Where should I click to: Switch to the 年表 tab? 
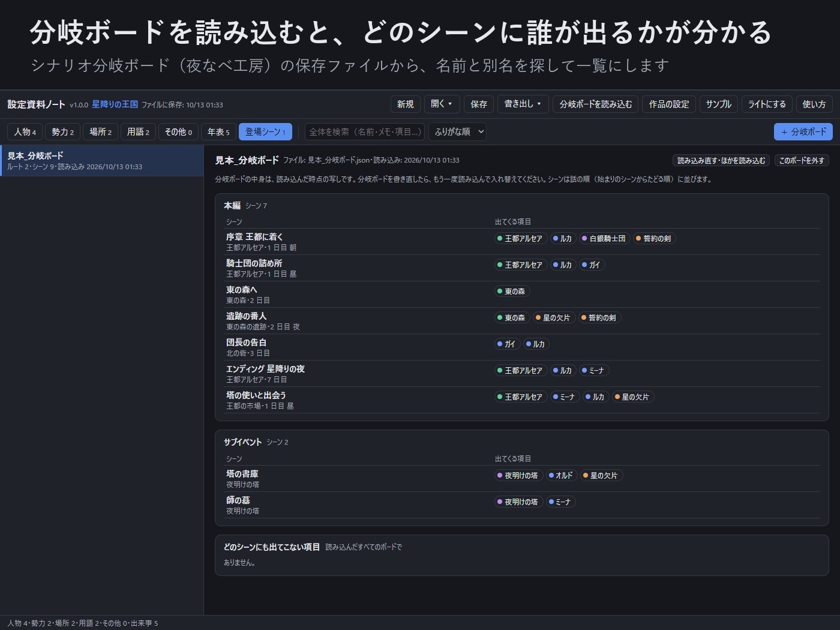pyautogui.click(x=218, y=132)
